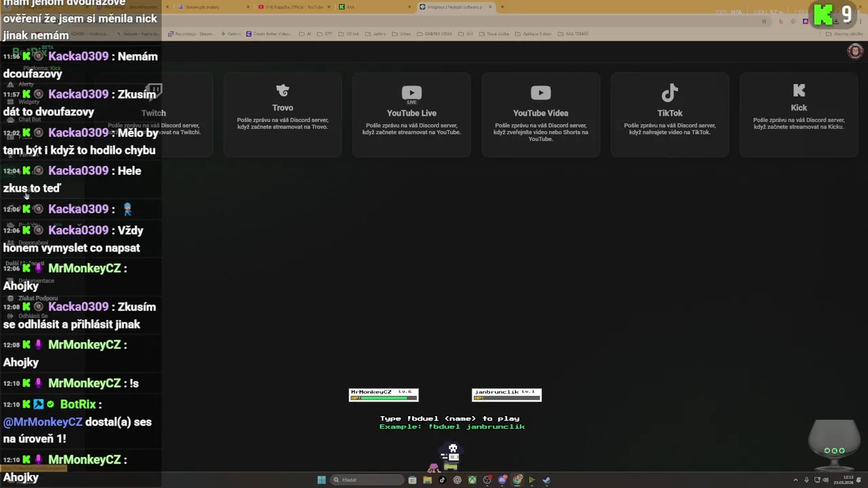Show hidden system tray icons
This screenshot has height=488, width=868.
click(x=795, y=480)
